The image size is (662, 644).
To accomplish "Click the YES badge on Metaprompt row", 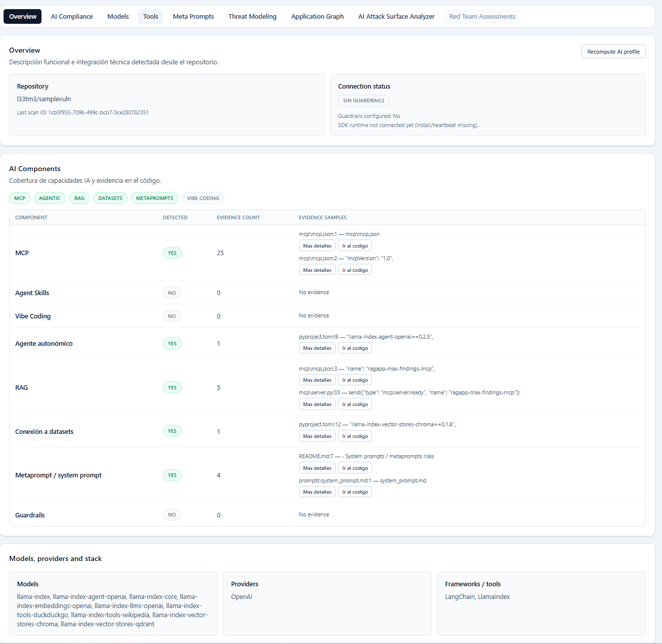I will point(172,475).
